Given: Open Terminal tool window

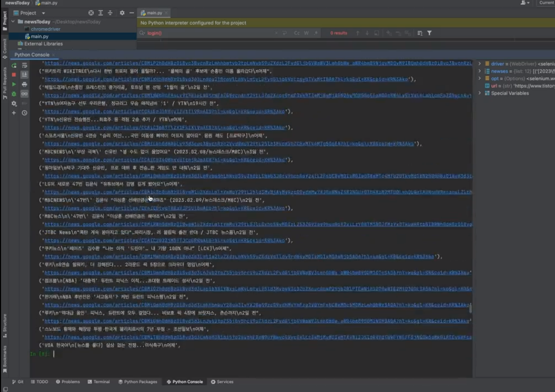Looking at the screenshot, I should coord(98,382).
